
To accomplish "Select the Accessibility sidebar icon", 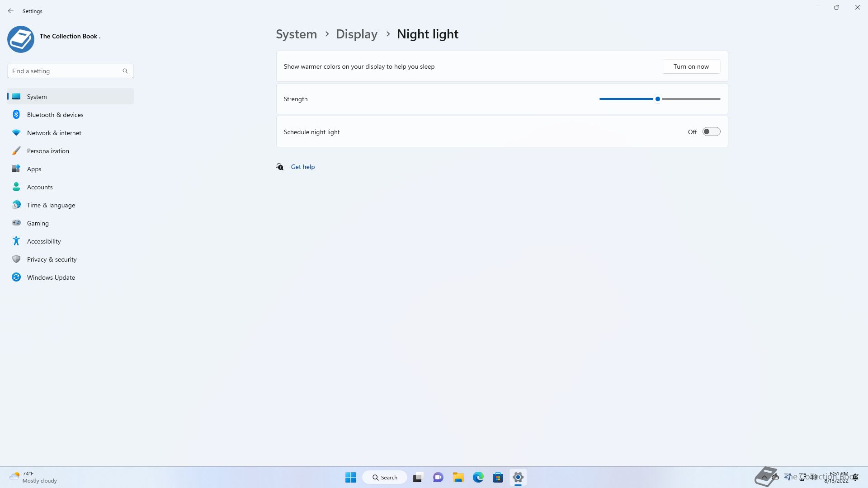I will 16,241.
